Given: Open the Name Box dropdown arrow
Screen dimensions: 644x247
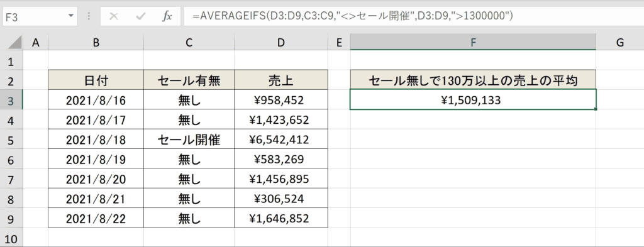Looking at the screenshot, I should (x=71, y=16).
